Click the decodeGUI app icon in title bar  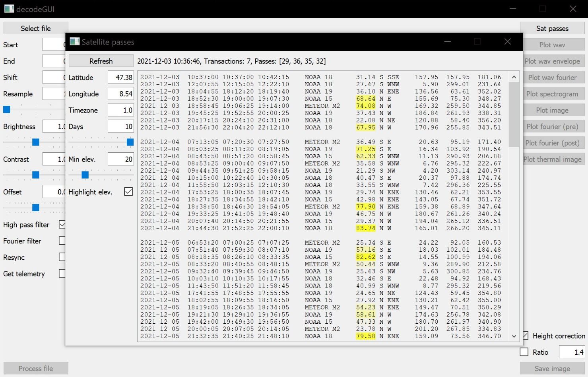point(9,8)
